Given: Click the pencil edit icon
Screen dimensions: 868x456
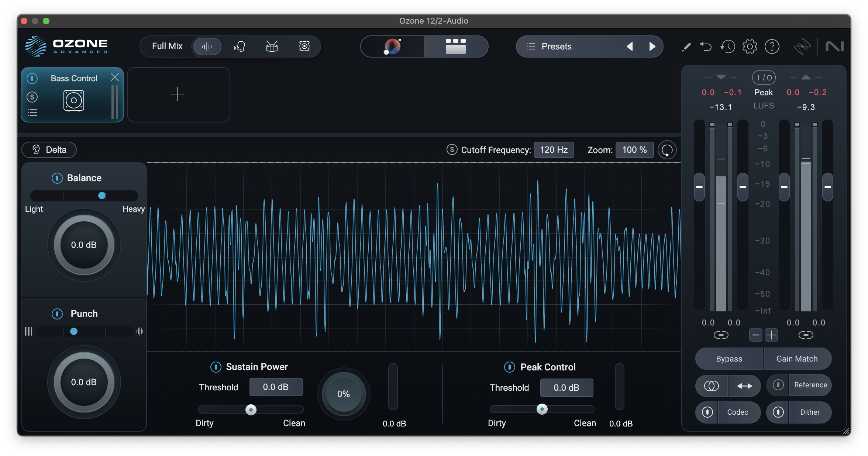Looking at the screenshot, I should pos(686,47).
